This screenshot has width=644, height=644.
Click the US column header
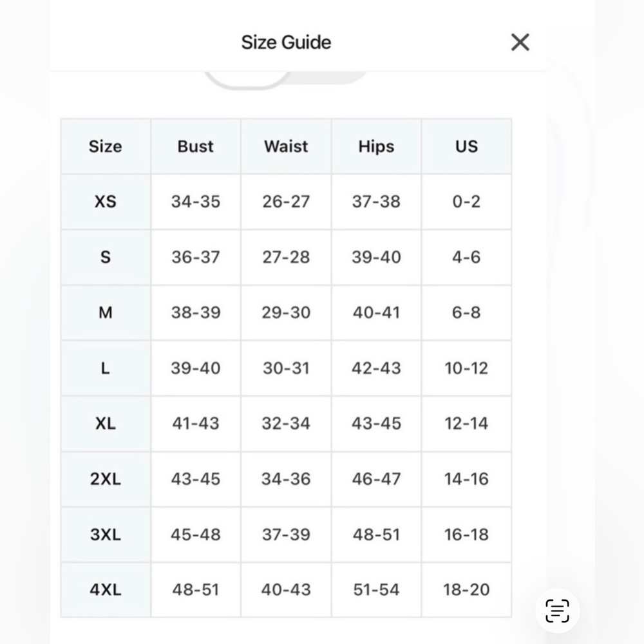(466, 146)
